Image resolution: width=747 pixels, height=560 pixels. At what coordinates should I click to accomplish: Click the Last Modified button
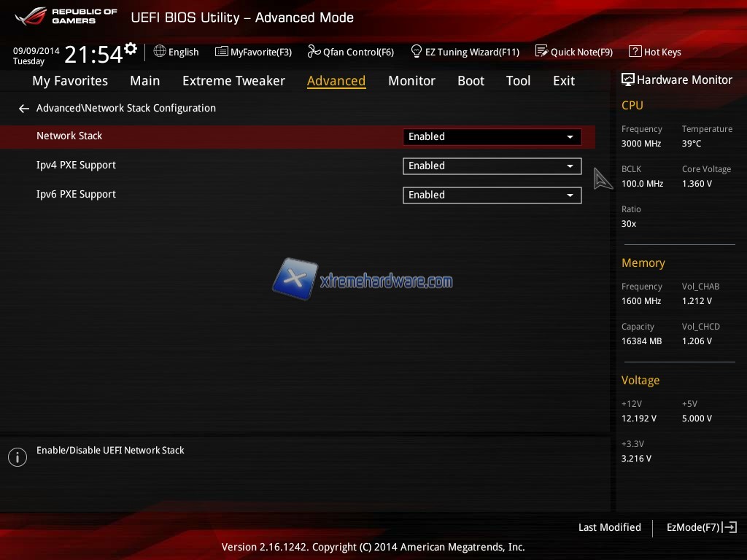click(x=609, y=527)
